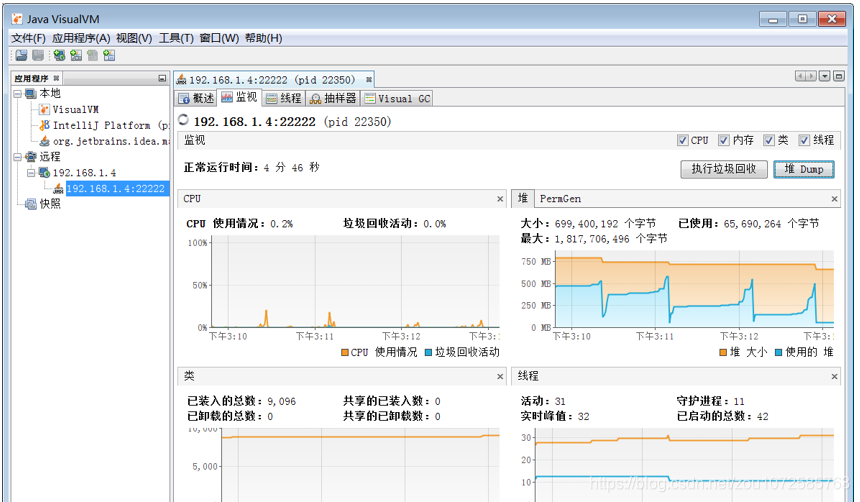Open the Visual GC tab
The width and height of the screenshot is (860, 502).
(397, 98)
